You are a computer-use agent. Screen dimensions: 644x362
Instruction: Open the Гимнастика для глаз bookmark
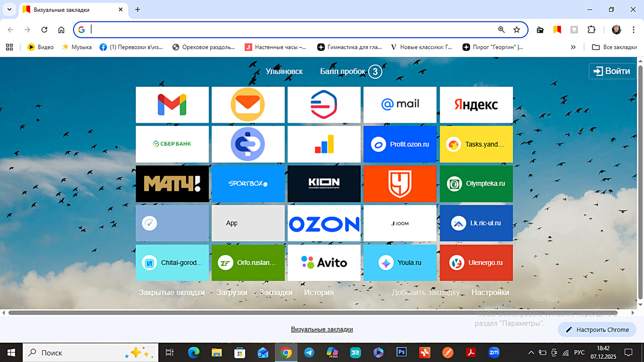(x=350, y=47)
